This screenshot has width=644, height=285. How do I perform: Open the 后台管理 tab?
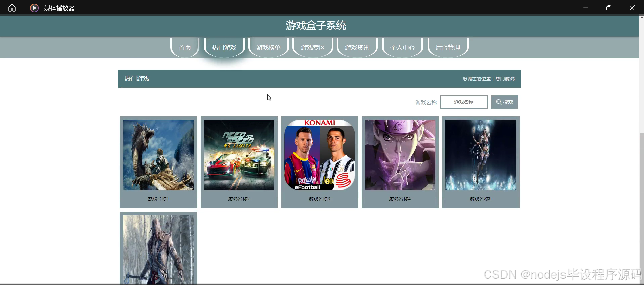(448, 47)
